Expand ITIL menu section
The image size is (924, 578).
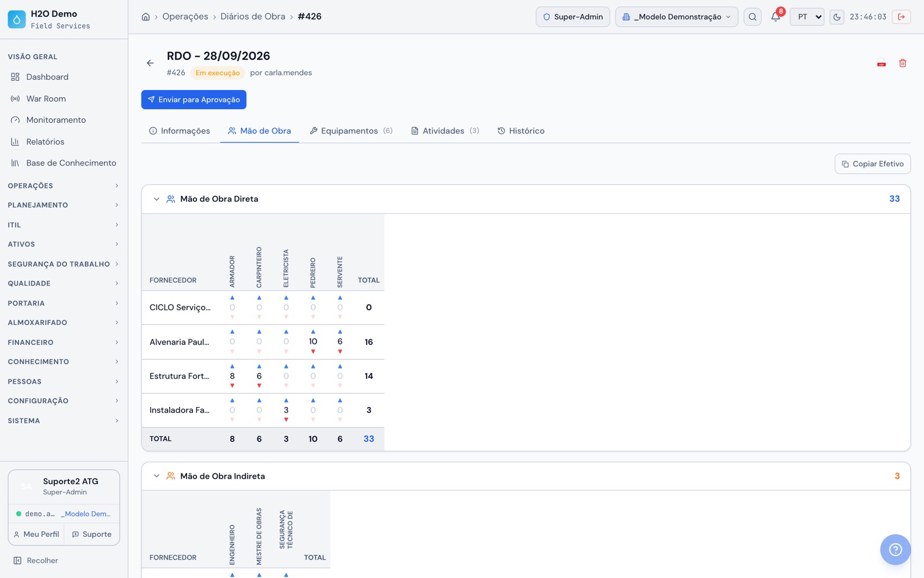point(64,225)
